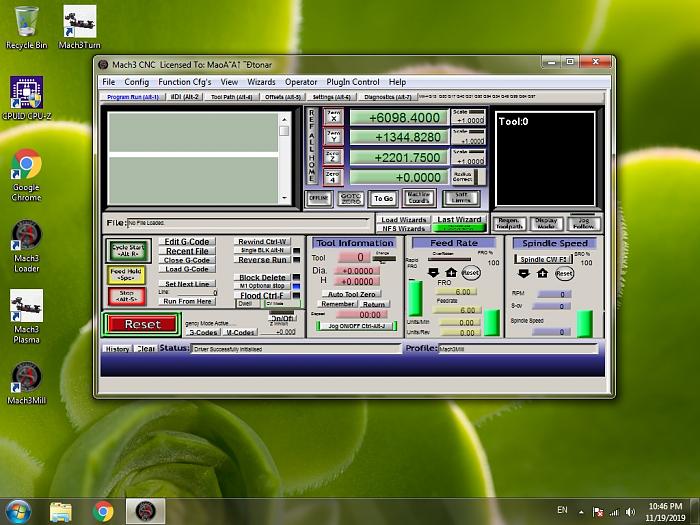Switch to the Tool Path (Alt-4) tab
700x525 pixels.
point(231,96)
